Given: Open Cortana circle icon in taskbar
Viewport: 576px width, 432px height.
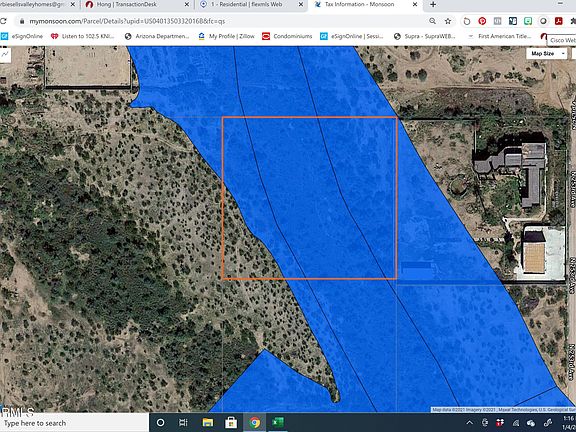Looking at the screenshot, I should click(160, 423).
